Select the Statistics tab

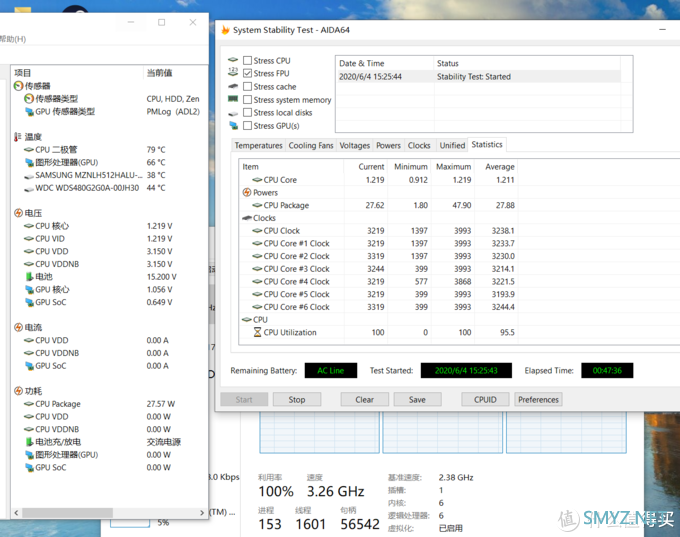(487, 144)
